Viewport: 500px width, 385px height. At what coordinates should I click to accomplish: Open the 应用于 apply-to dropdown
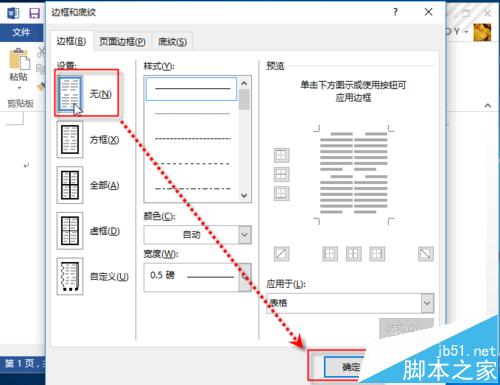click(x=350, y=303)
